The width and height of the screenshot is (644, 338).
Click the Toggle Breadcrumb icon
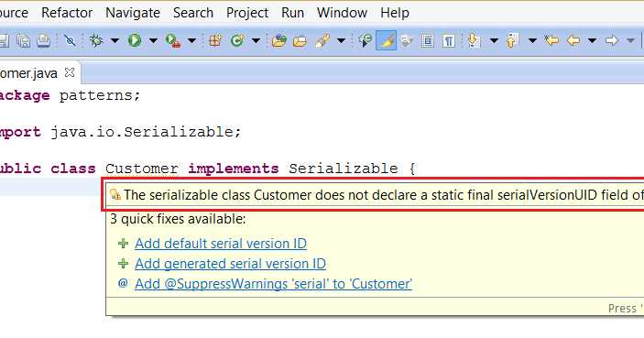pyautogui.click(x=365, y=40)
